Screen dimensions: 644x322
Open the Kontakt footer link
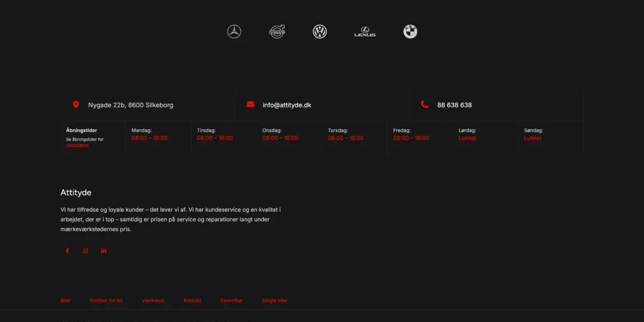click(x=192, y=301)
